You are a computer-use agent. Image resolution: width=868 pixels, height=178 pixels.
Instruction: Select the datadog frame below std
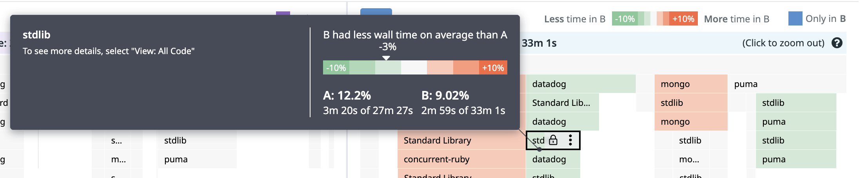[553, 159]
